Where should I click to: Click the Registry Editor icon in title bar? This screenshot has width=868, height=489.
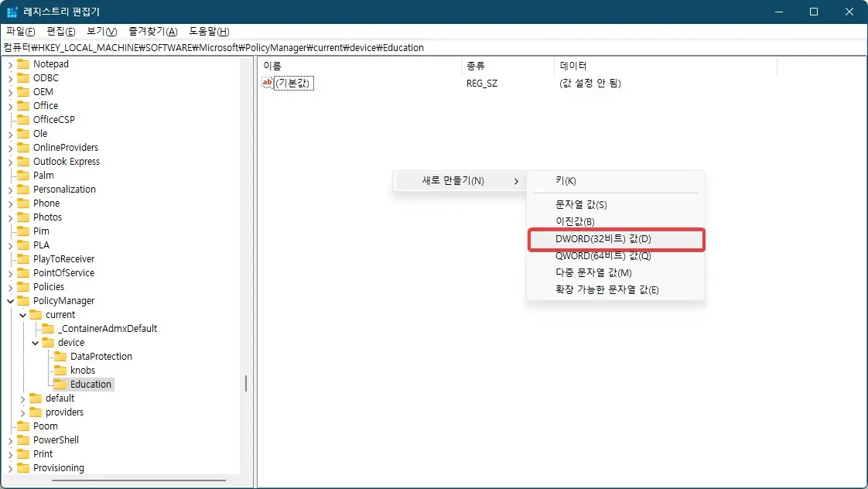point(11,12)
